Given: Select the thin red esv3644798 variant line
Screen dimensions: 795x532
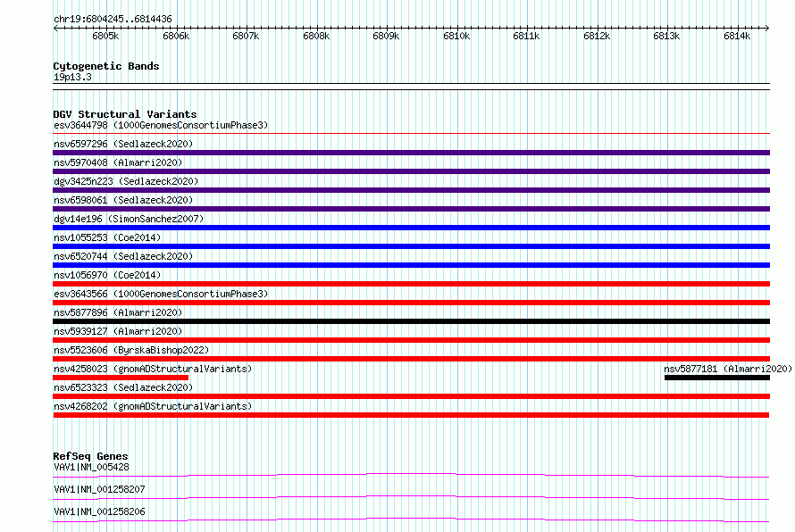Looking at the screenshot, I should 411,134.
